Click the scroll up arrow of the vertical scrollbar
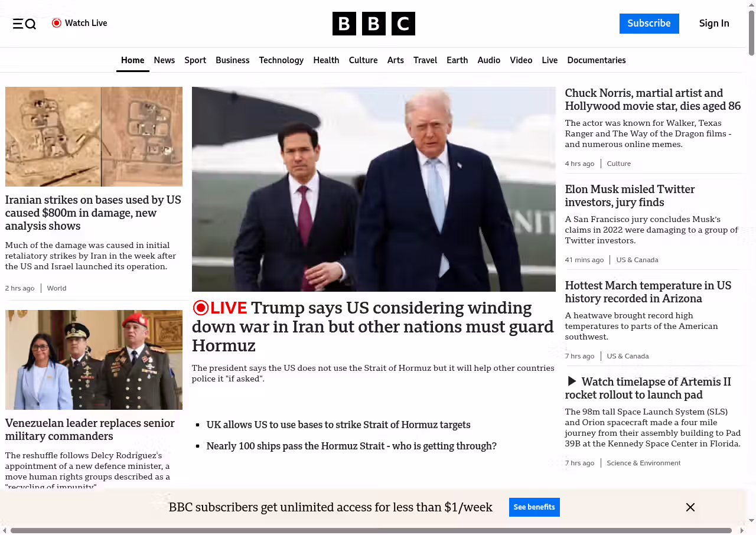Screen dimensions: 756x535 [751, 5]
